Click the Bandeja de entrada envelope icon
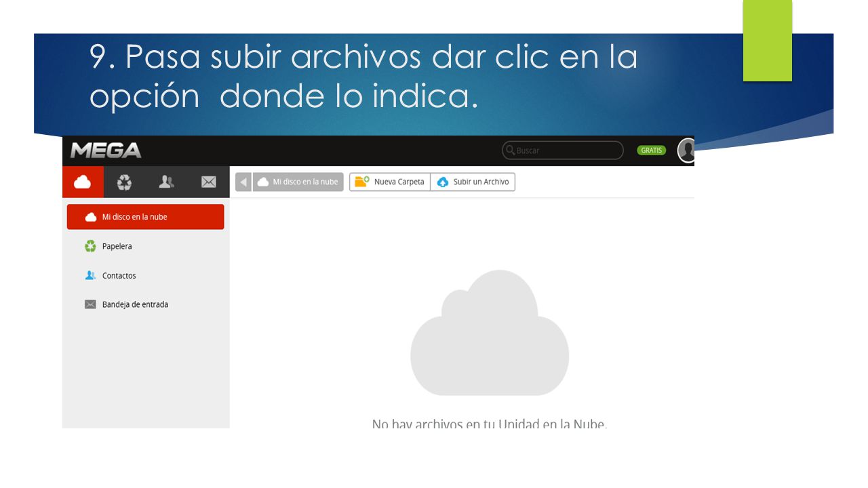 pos(90,304)
